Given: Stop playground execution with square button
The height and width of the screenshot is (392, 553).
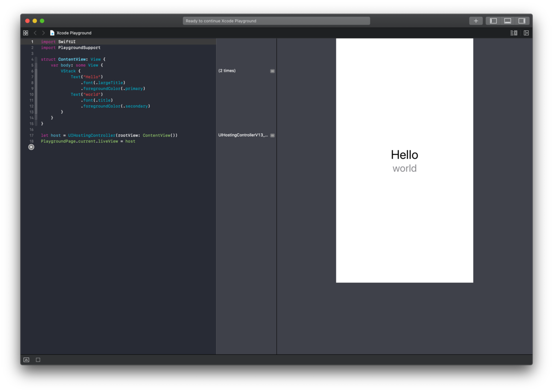Looking at the screenshot, I should (38, 360).
